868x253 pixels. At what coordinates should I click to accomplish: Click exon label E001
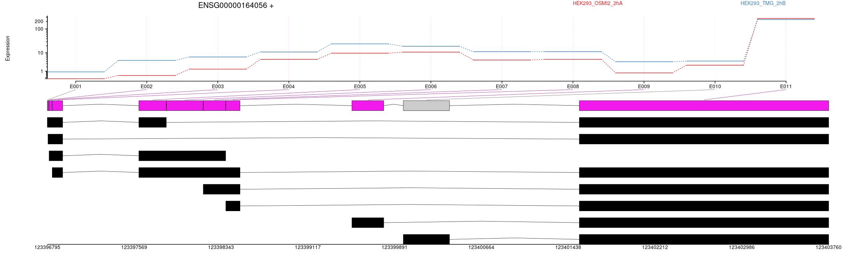point(76,86)
